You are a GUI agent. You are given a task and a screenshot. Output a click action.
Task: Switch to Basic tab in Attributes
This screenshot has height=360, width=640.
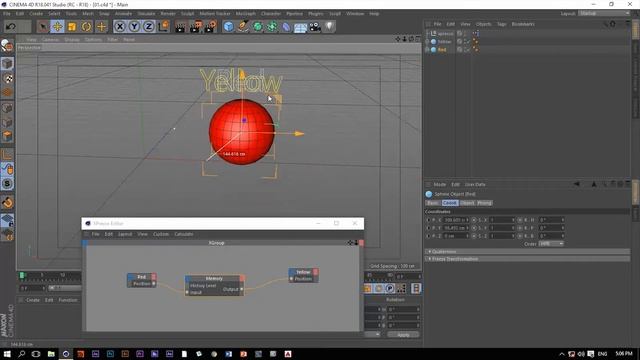click(433, 203)
